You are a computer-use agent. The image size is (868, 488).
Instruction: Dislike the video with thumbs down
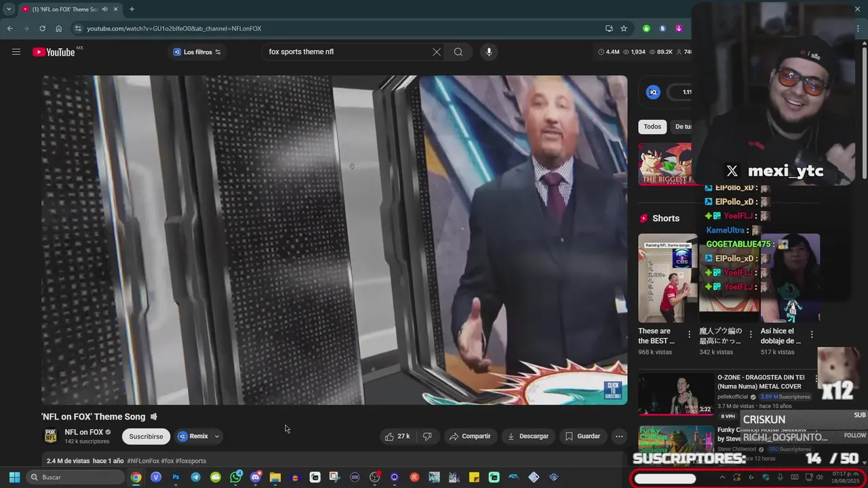(427, 436)
